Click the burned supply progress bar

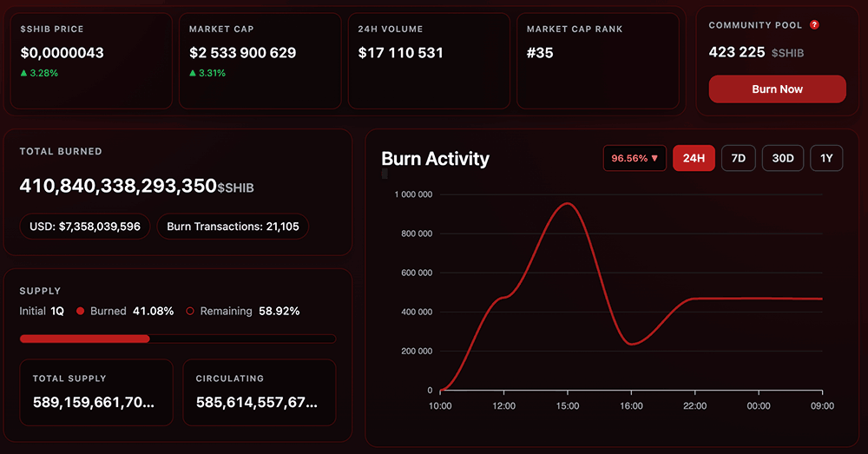tap(178, 339)
